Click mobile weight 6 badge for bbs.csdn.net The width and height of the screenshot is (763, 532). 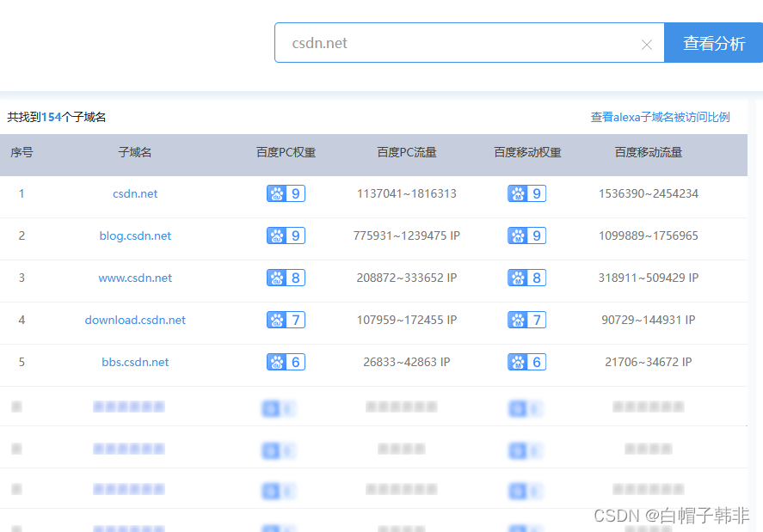526,362
